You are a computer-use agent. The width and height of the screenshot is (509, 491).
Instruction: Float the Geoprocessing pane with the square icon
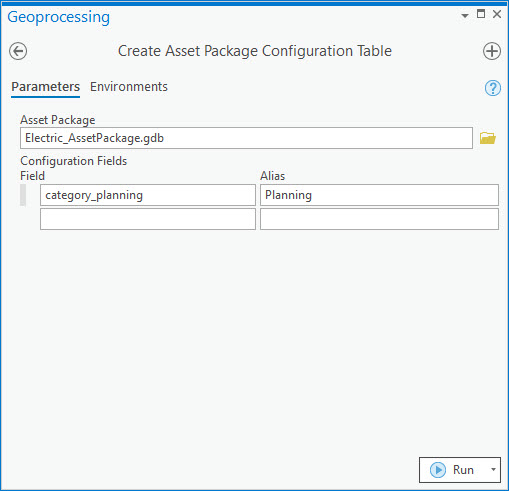pyautogui.click(x=481, y=14)
